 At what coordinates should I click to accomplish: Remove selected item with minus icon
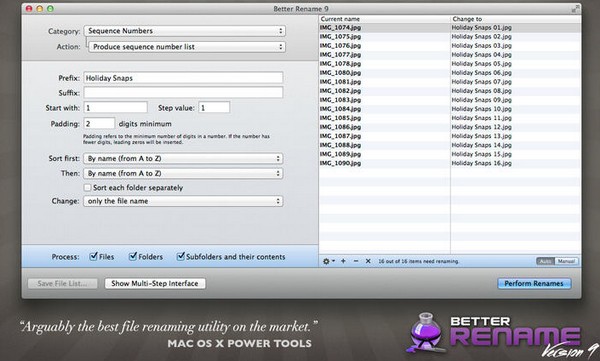356,261
